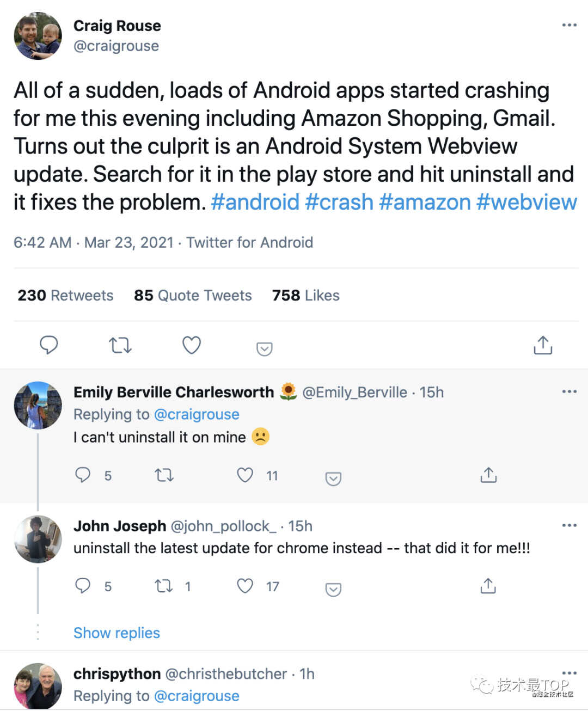Open more options on Emily Berville's reply
The height and width of the screenshot is (711, 588).
[x=569, y=391]
